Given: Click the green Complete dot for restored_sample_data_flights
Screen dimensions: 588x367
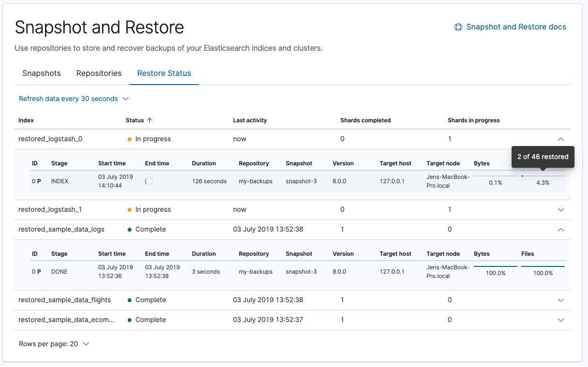Looking at the screenshot, I should pos(130,300).
